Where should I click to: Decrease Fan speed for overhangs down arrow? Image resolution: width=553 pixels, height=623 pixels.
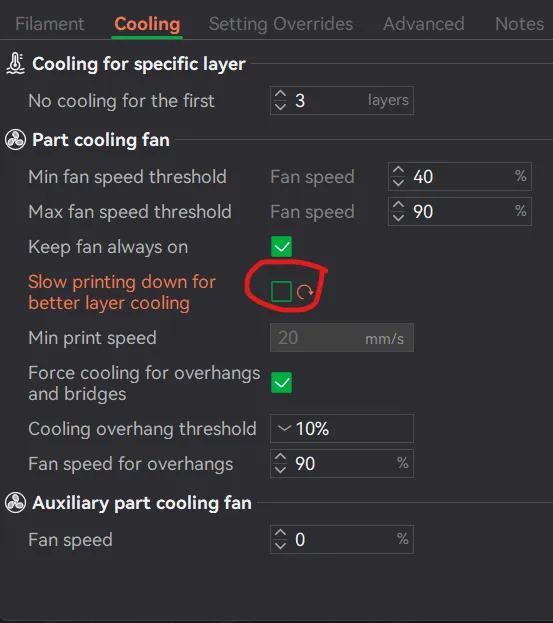coord(280,470)
